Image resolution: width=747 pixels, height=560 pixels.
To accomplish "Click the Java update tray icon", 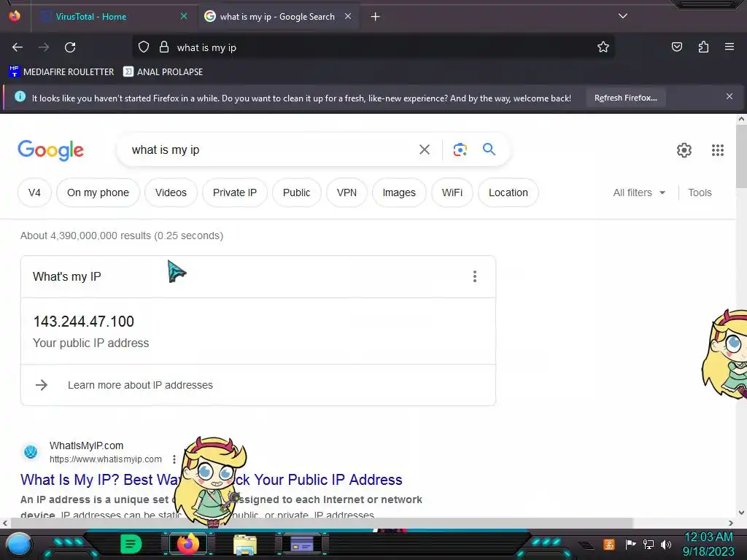I will 608,544.
